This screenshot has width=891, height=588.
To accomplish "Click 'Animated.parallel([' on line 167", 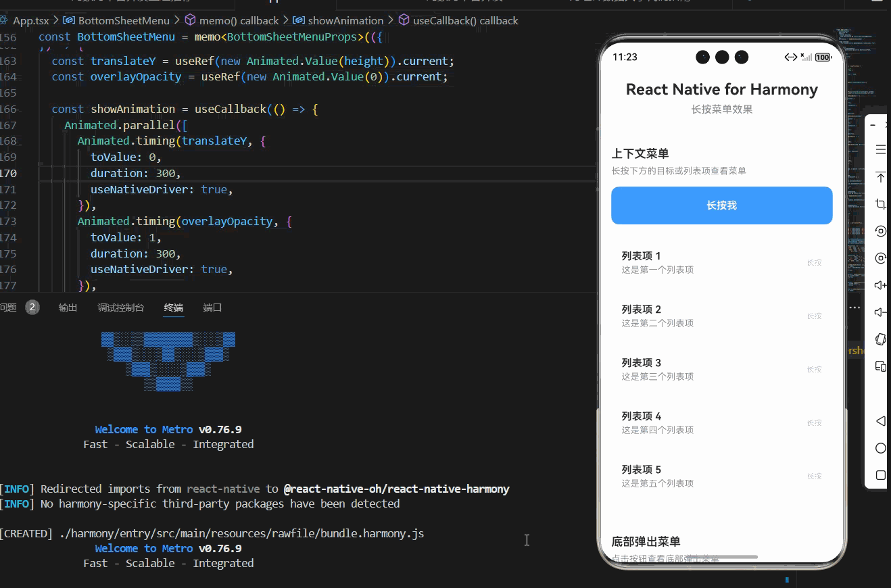I will pos(126,125).
